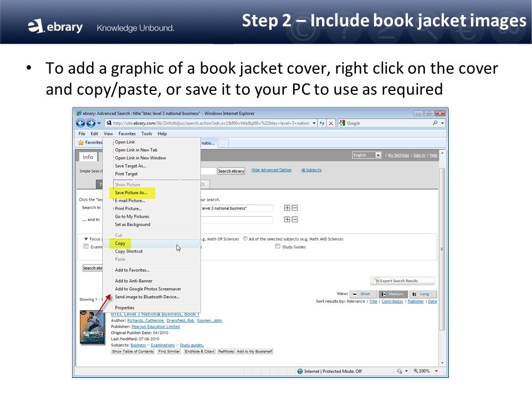This screenshot has height=399, width=532.
Task: Open the Help menu
Action: pyautogui.click(x=162, y=134)
